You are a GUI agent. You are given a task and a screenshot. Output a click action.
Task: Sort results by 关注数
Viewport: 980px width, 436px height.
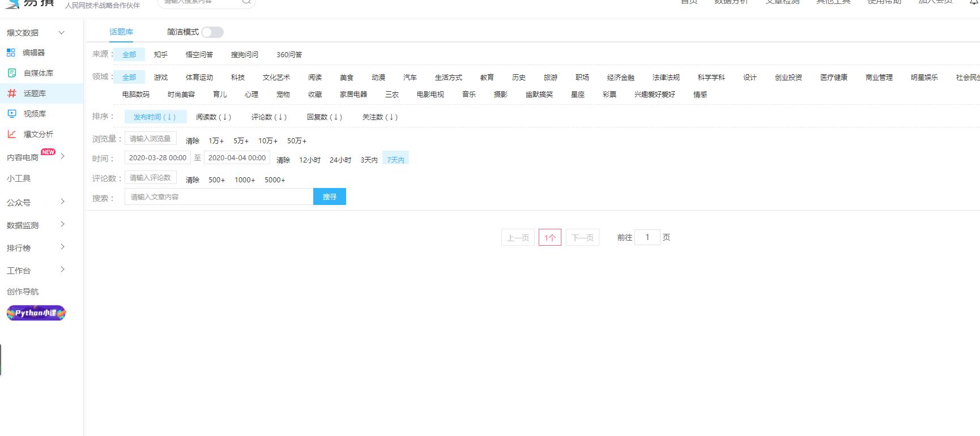pos(380,117)
